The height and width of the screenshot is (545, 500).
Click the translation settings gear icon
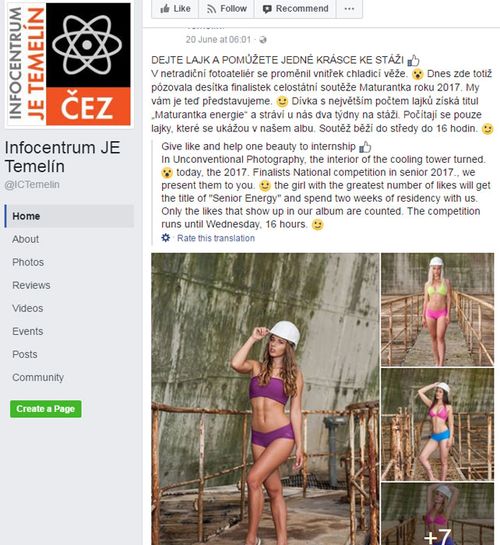(x=166, y=238)
